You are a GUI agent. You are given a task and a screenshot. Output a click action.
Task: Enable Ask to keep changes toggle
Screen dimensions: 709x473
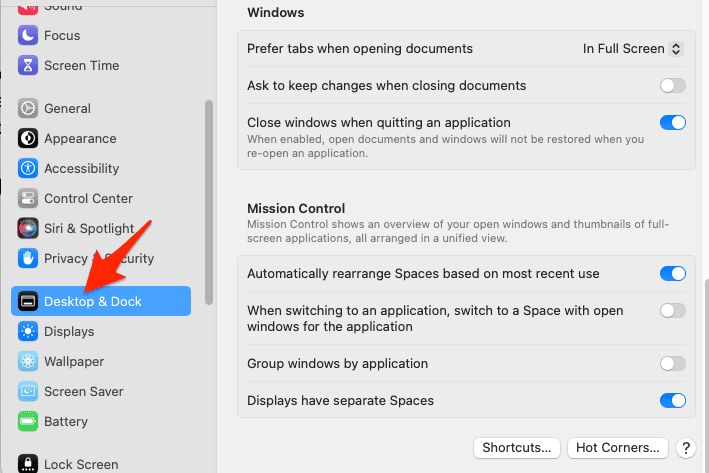tap(673, 86)
